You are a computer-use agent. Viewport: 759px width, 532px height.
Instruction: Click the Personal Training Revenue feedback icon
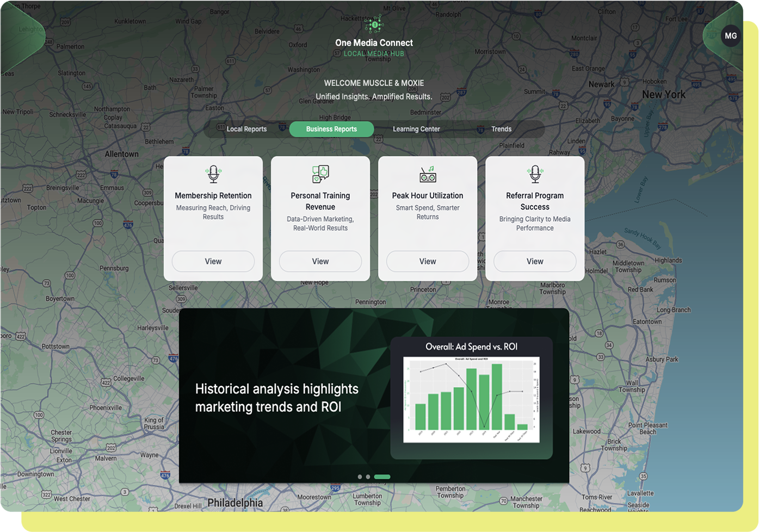pyautogui.click(x=320, y=174)
